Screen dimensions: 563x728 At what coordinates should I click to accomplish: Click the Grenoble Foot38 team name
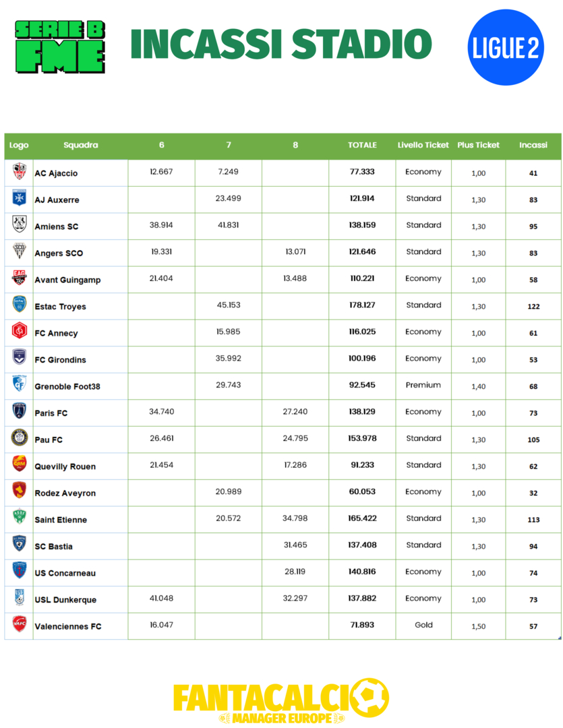tap(67, 386)
